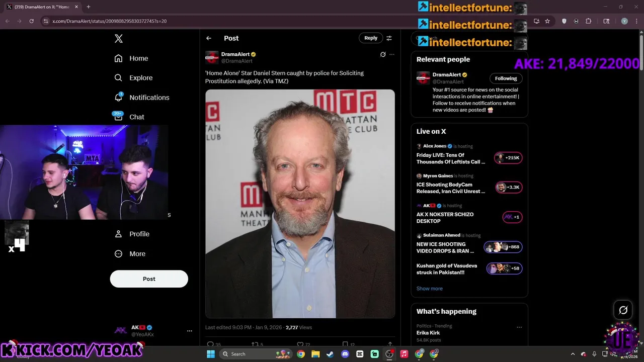This screenshot has width=644, height=362.
Task: Click the Reply button in header
Action: coord(371,38)
